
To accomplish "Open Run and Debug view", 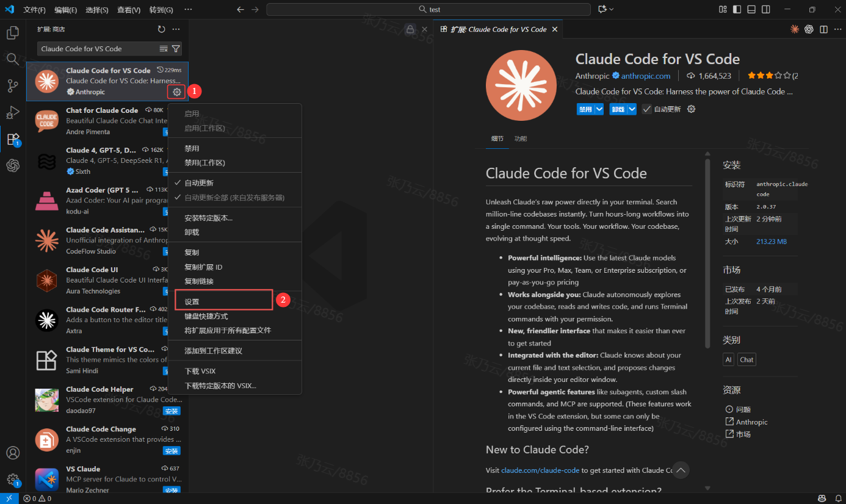I will point(13,113).
